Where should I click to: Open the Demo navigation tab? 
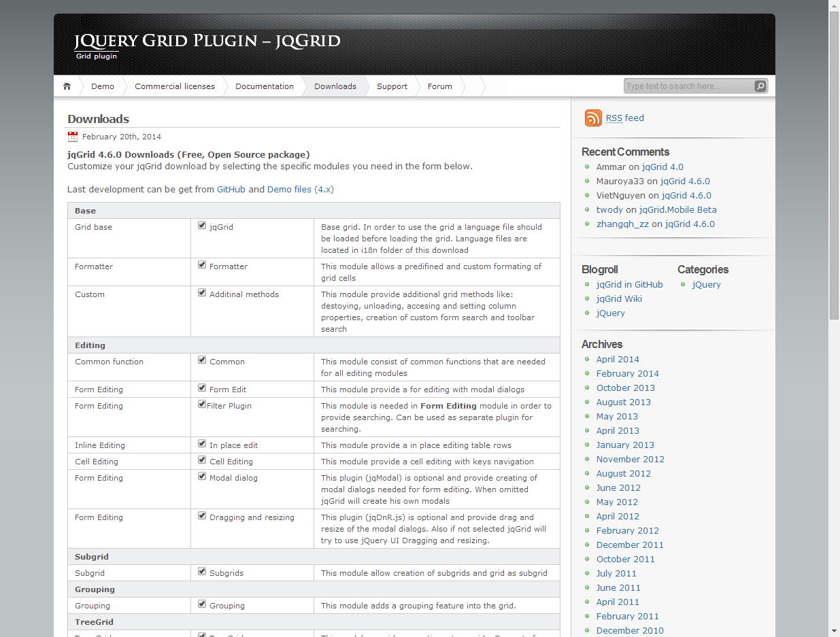pyautogui.click(x=103, y=86)
